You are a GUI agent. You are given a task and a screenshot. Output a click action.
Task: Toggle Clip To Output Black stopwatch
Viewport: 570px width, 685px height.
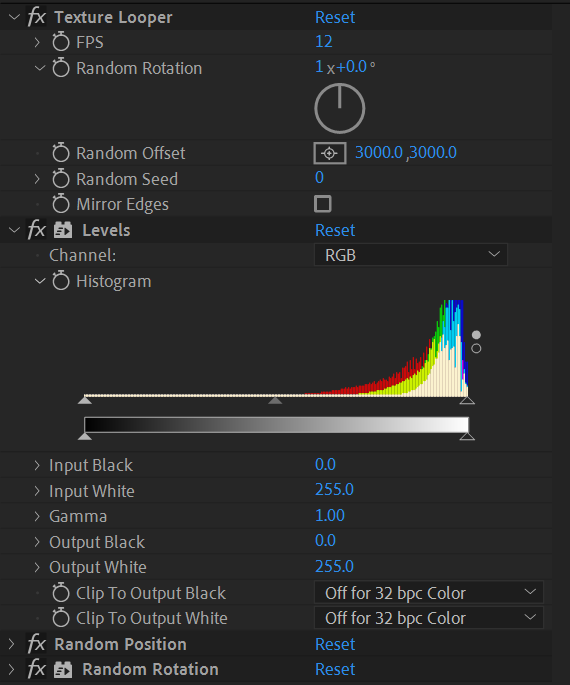coord(61,593)
